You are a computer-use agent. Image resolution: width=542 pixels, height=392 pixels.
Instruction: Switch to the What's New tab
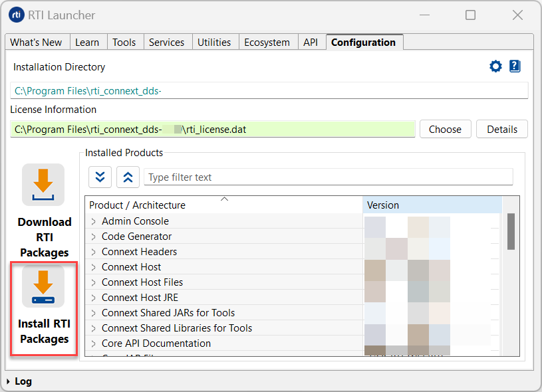(x=36, y=43)
